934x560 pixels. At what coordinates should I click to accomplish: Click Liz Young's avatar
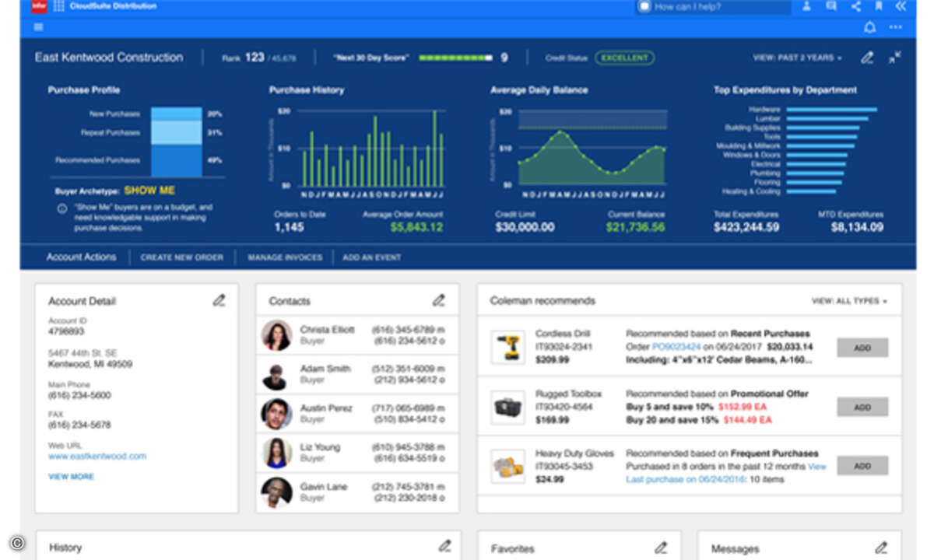tap(276, 453)
